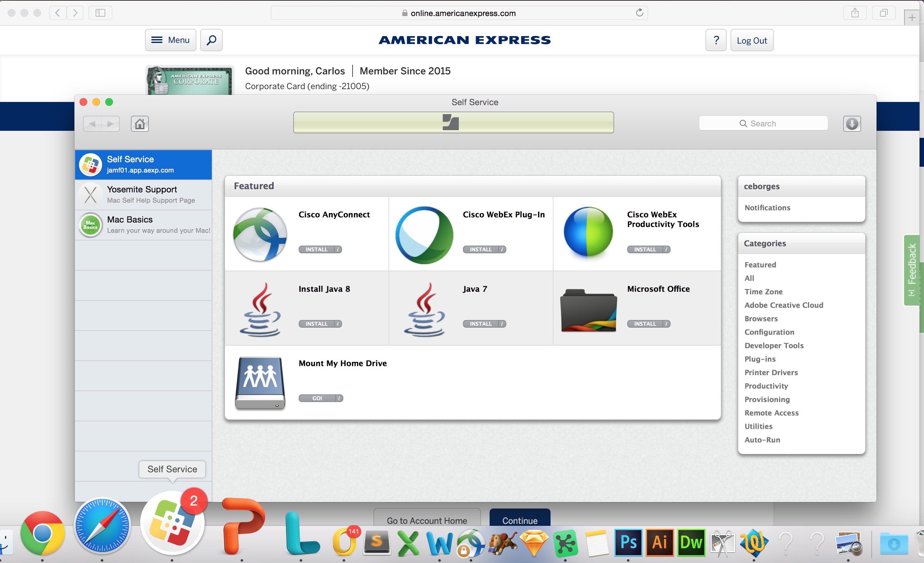Select the Configuration category
The image size is (924, 563).
pyautogui.click(x=769, y=332)
